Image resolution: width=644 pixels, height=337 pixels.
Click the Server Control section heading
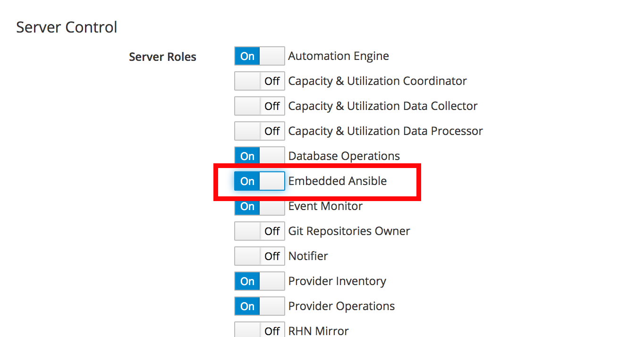pos(67,27)
